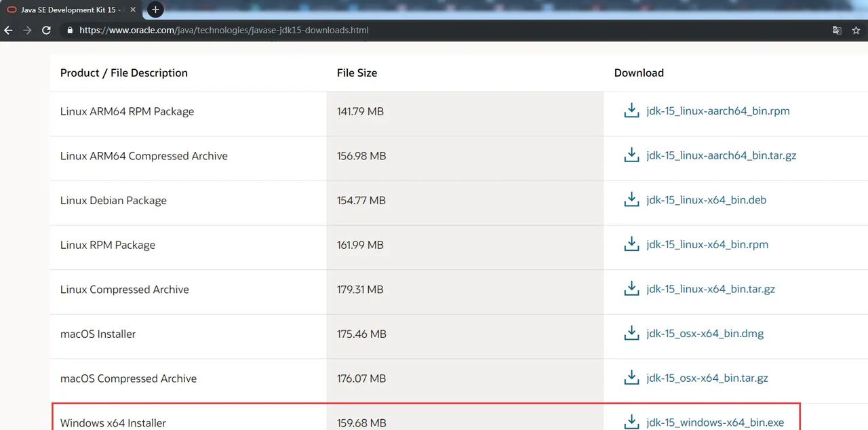Viewport: 868px width, 430px height.
Task: Click the '176.07 MB' file size
Action: pyautogui.click(x=361, y=378)
